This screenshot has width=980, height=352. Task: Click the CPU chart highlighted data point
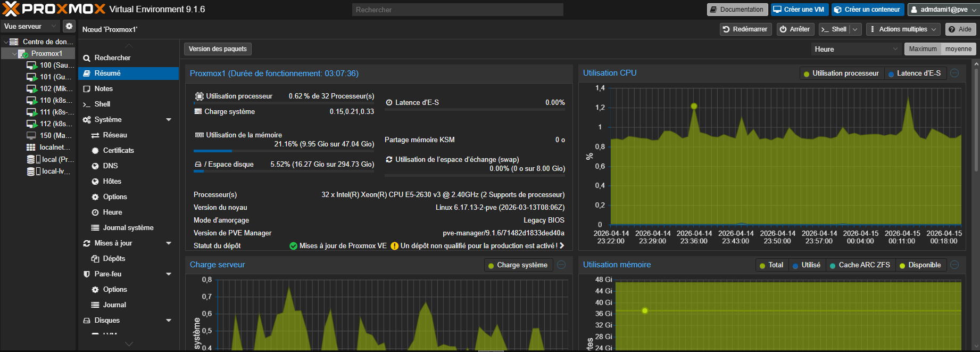(x=694, y=106)
